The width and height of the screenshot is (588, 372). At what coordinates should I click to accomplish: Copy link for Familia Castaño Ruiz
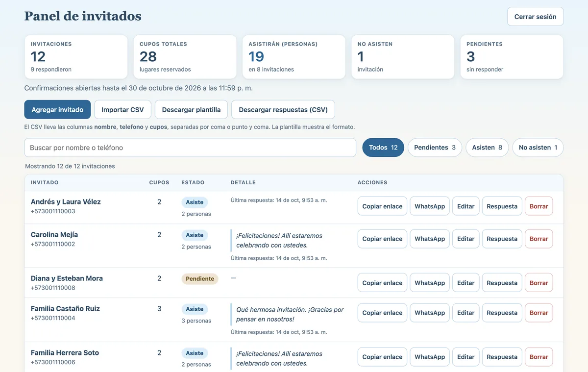point(382,313)
